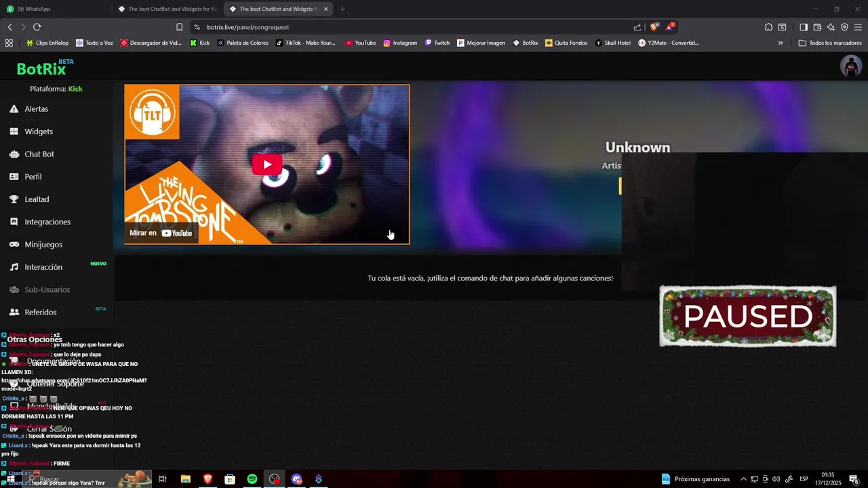868x488 pixels.
Task: Open the Widgets sidebar section
Action: tap(39, 131)
